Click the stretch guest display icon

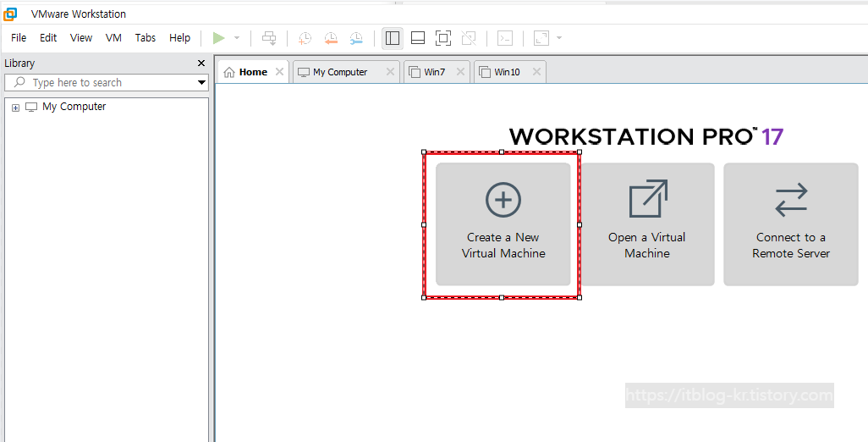(x=541, y=38)
